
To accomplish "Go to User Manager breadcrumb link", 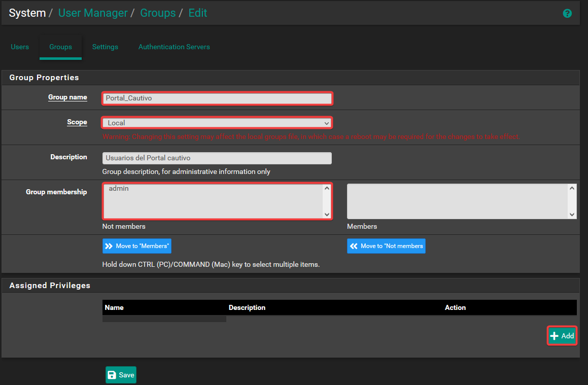I will point(93,13).
